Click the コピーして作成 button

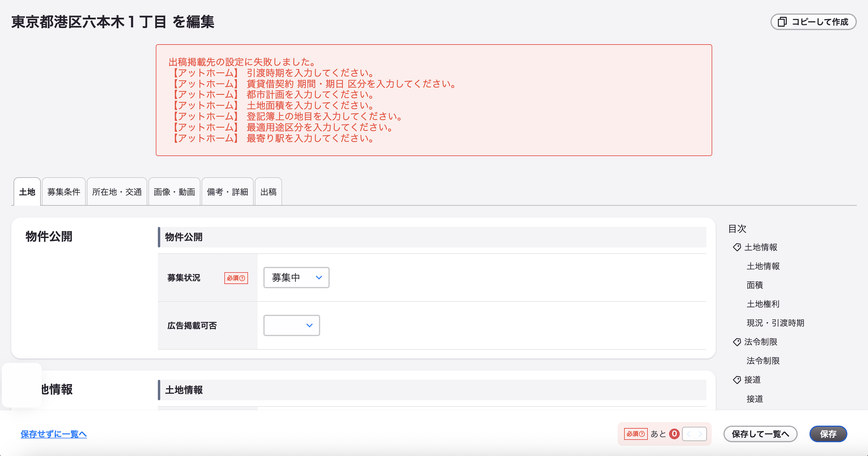click(x=813, y=22)
